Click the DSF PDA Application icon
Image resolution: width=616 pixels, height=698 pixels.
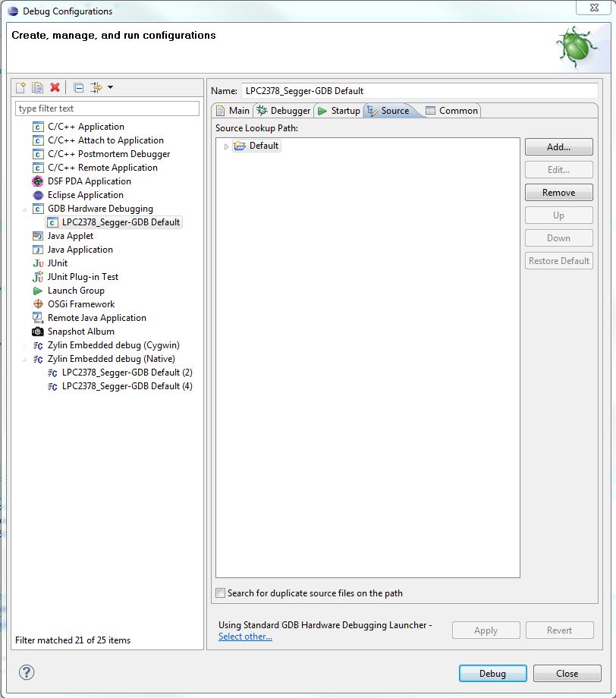pos(38,181)
